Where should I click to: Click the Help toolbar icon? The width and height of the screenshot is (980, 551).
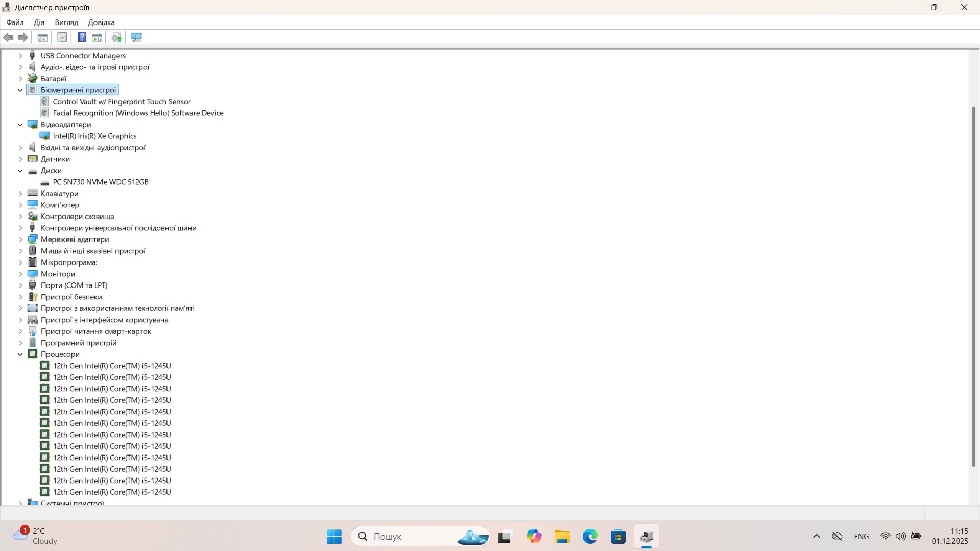click(82, 37)
